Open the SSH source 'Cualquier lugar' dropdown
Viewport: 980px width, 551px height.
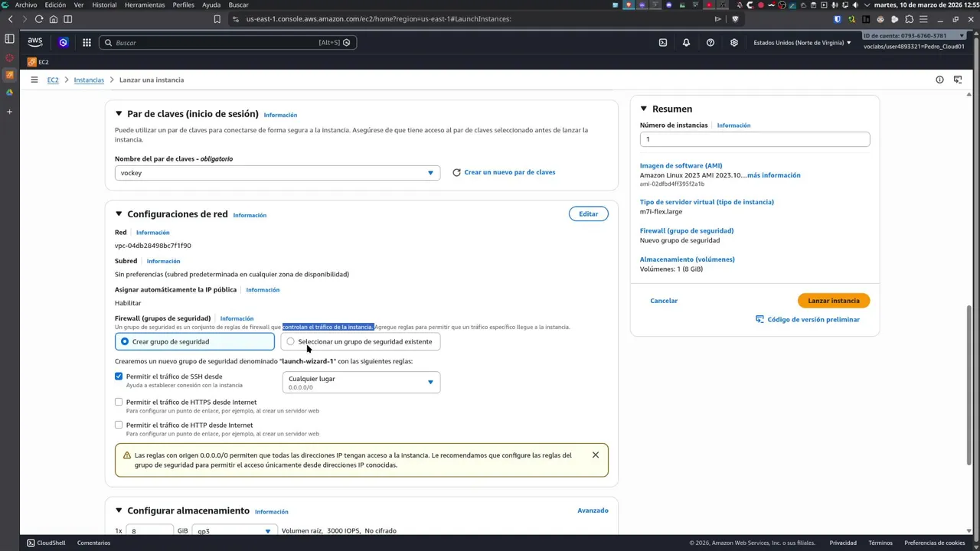pyautogui.click(x=361, y=382)
